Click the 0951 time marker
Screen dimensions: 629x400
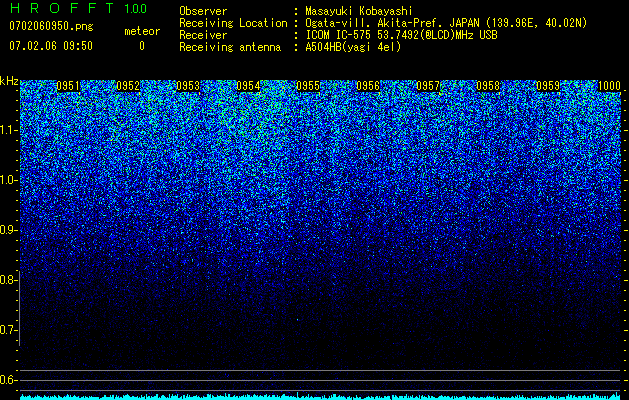68,86
